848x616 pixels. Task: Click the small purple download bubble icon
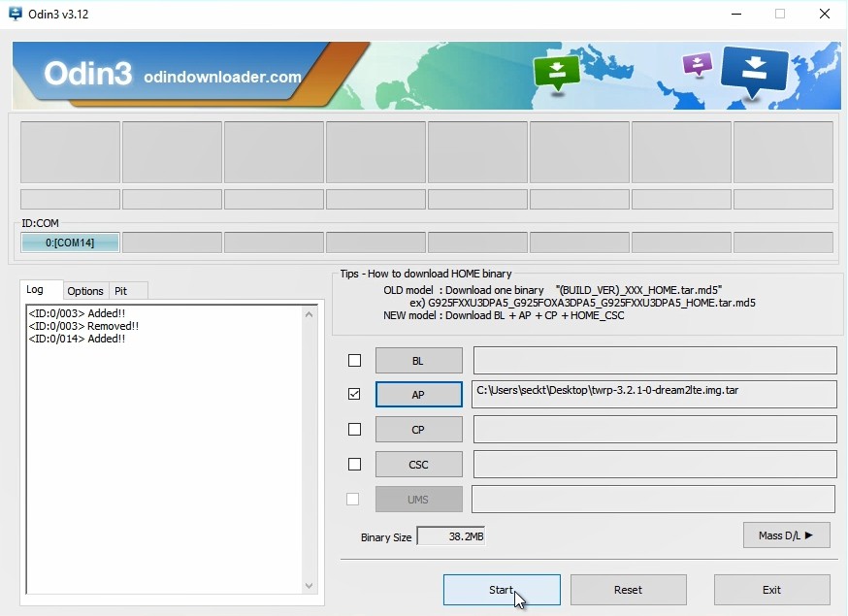tap(697, 64)
